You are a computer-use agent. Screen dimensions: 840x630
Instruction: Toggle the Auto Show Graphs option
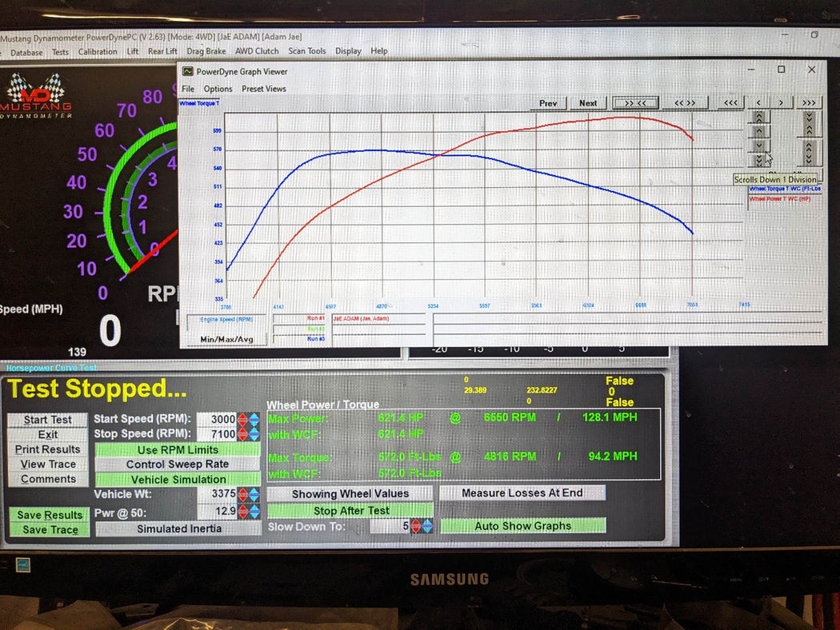coord(522,525)
